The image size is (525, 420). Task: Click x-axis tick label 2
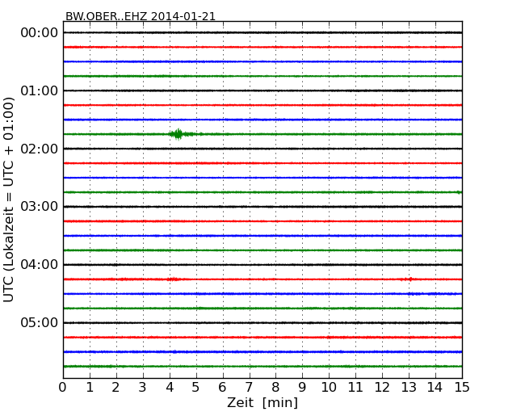(x=115, y=387)
